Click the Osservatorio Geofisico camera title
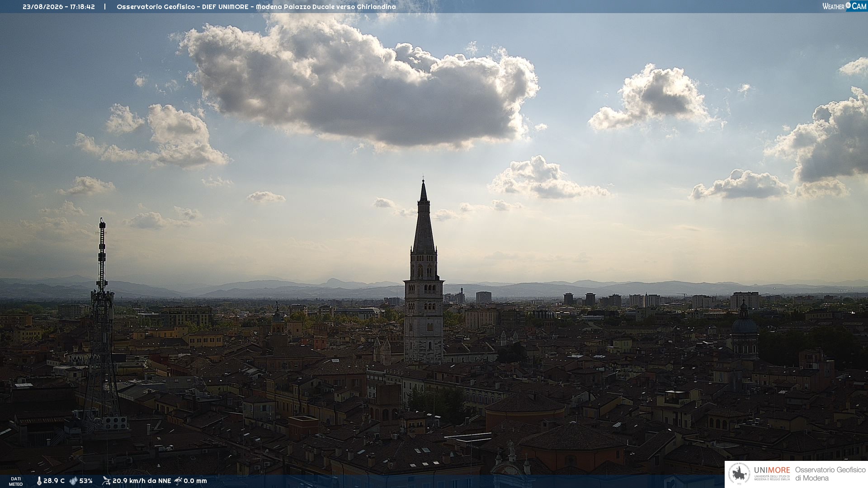The image size is (868, 488). click(256, 7)
